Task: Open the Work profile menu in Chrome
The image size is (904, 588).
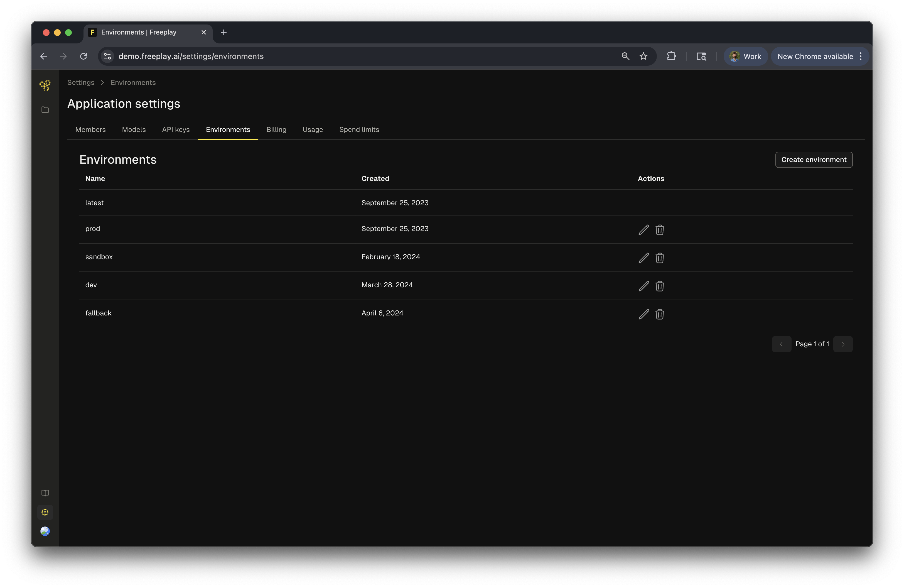Action: [745, 56]
